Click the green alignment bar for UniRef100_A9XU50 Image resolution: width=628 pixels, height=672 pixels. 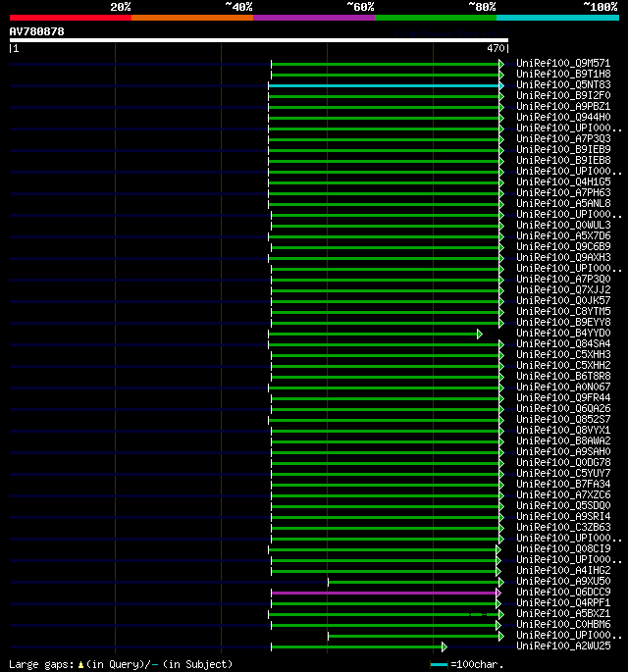(415, 583)
